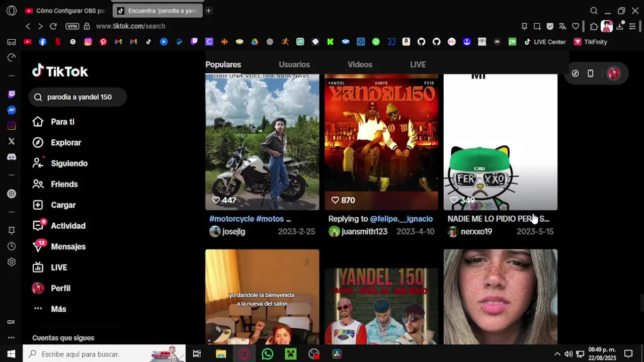Open the PayPal bookmark

[x=179, y=42]
